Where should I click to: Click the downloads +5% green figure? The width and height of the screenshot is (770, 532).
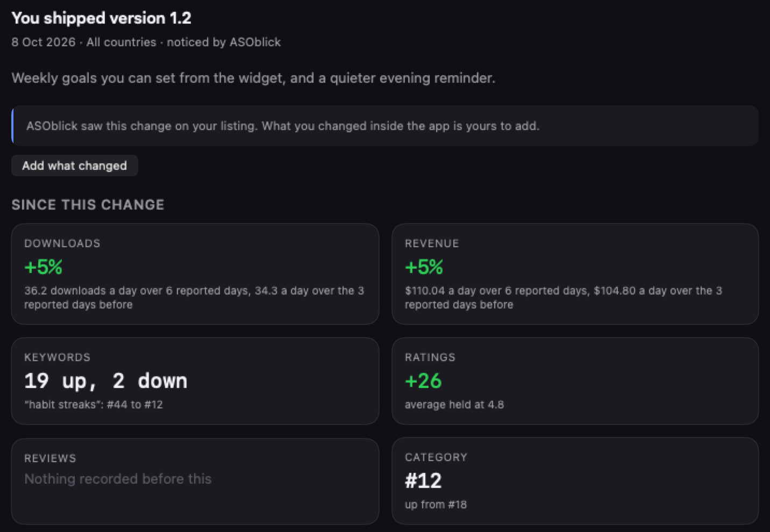click(44, 267)
